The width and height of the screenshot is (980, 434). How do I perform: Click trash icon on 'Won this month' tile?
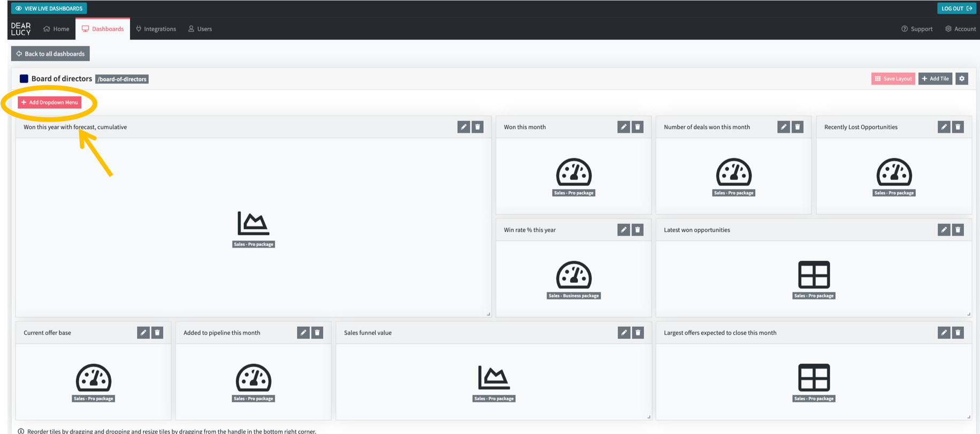pos(637,127)
